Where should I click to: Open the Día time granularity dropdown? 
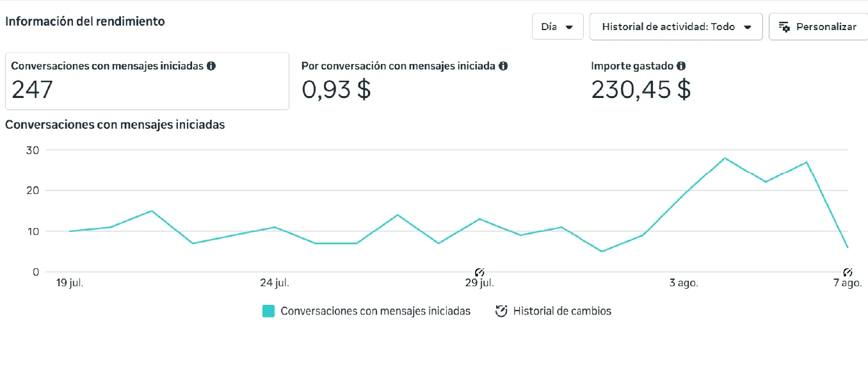558,27
